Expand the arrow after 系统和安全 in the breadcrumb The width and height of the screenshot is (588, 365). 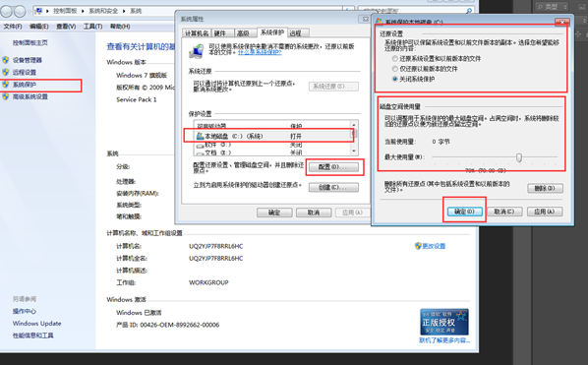(x=124, y=11)
